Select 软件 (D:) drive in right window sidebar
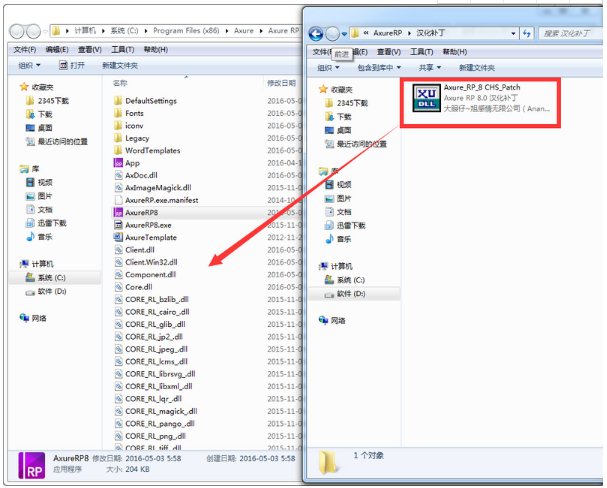 click(x=345, y=294)
